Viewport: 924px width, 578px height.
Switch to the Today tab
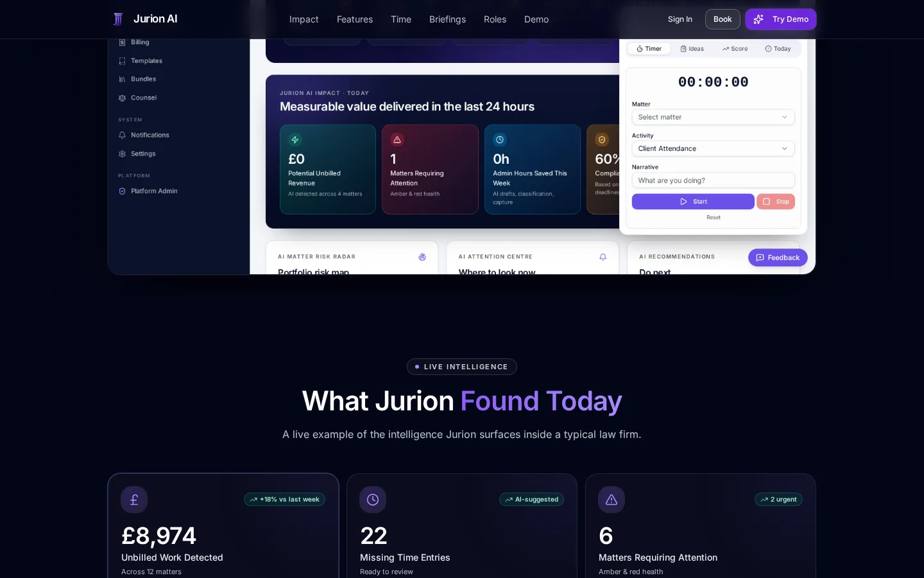pyautogui.click(x=778, y=49)
